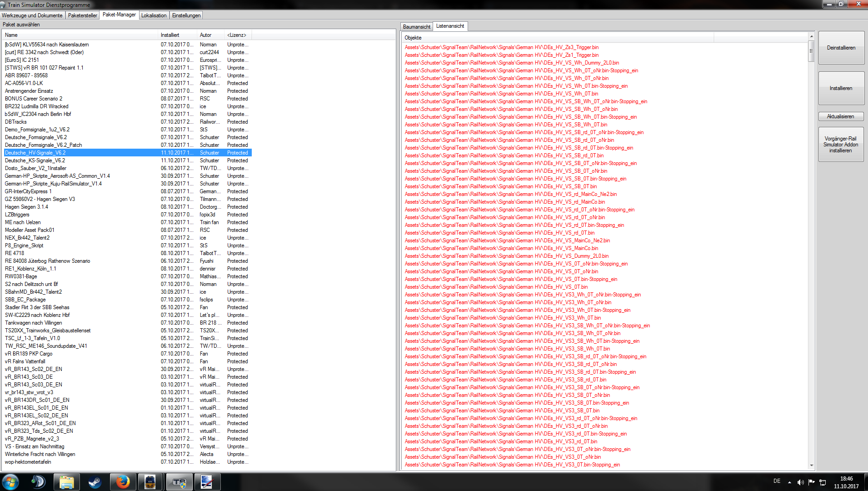This screenshot has width=868, height=491.
Task: Pick the 'LZBtriggers' package
Action: click(128, 215)
